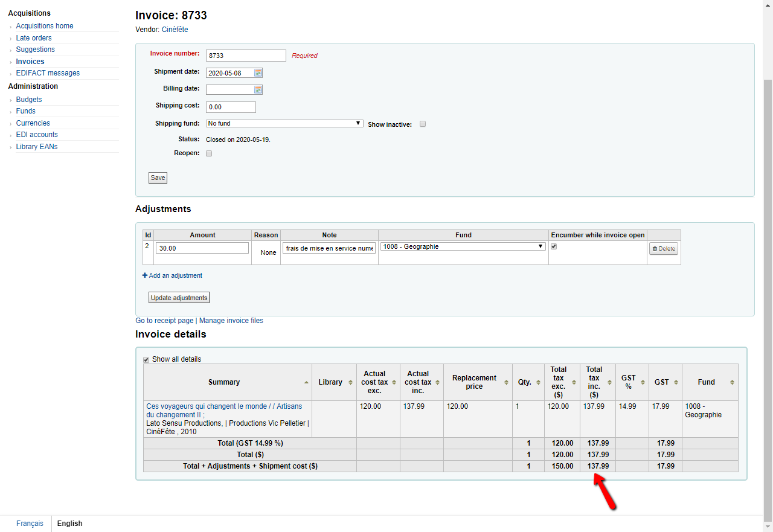
Task: Check the Reopen invoice checkbox
Action: pos(209,153)
